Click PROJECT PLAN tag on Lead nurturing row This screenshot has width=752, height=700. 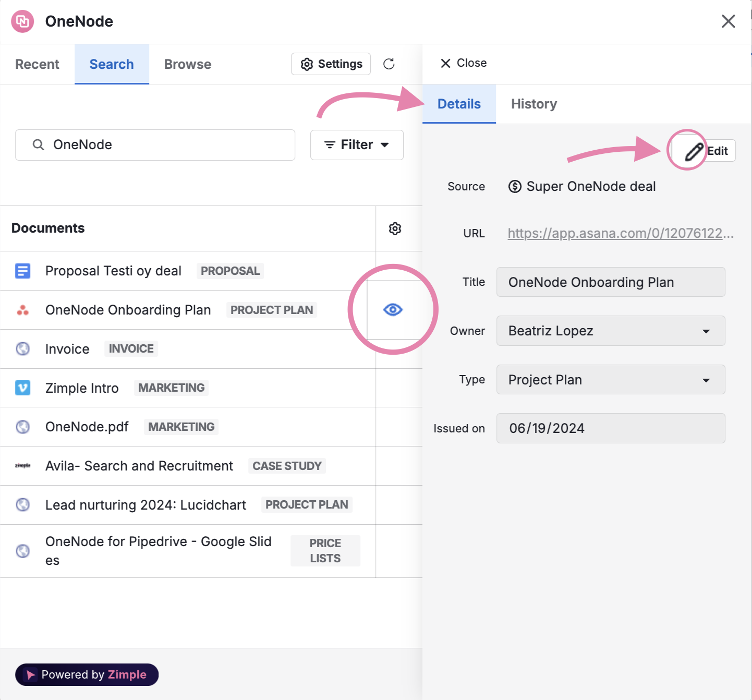[x=307, y=504]
